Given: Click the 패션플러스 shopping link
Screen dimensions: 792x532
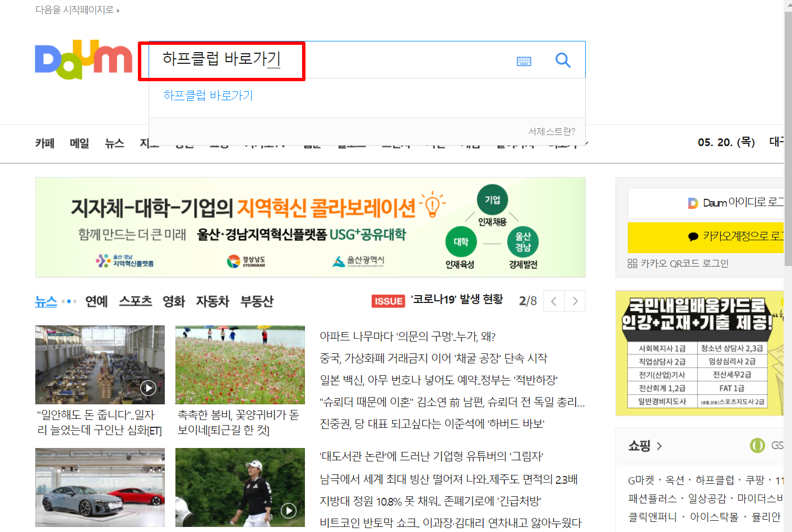Looking at the screenshot, I should point(652,498).
